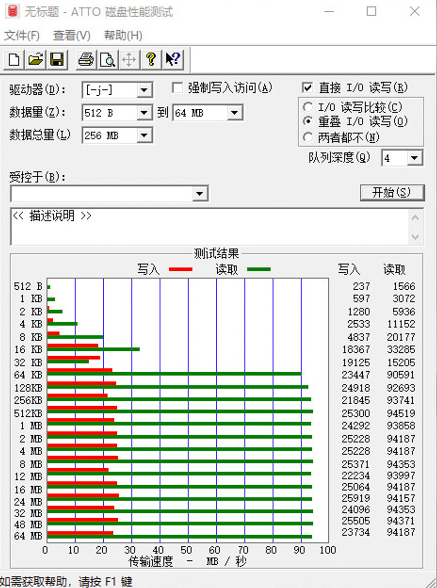Close the ATTO window
The image size is (437, 588).
(x=414, y=12)
